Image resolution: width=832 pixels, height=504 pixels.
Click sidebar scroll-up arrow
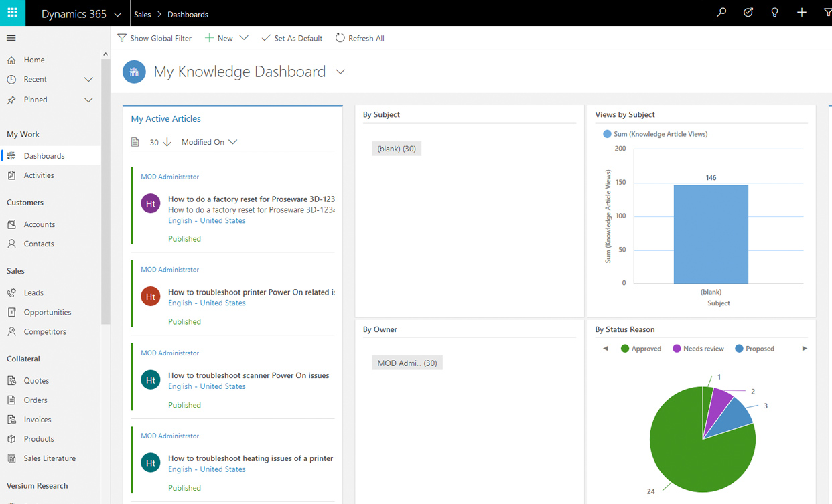click(105, 54)
